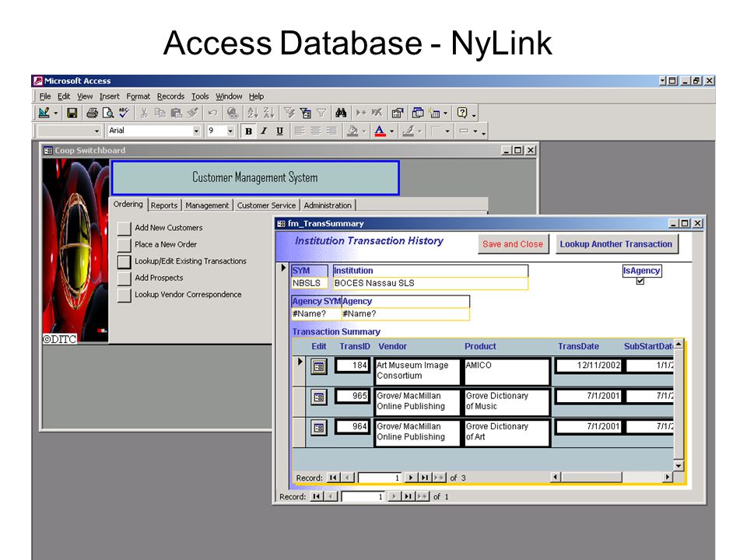The height and width of the screenshot is (560, 747).
Task: Toggle Align Left formatting
Action: coord(300,131)
